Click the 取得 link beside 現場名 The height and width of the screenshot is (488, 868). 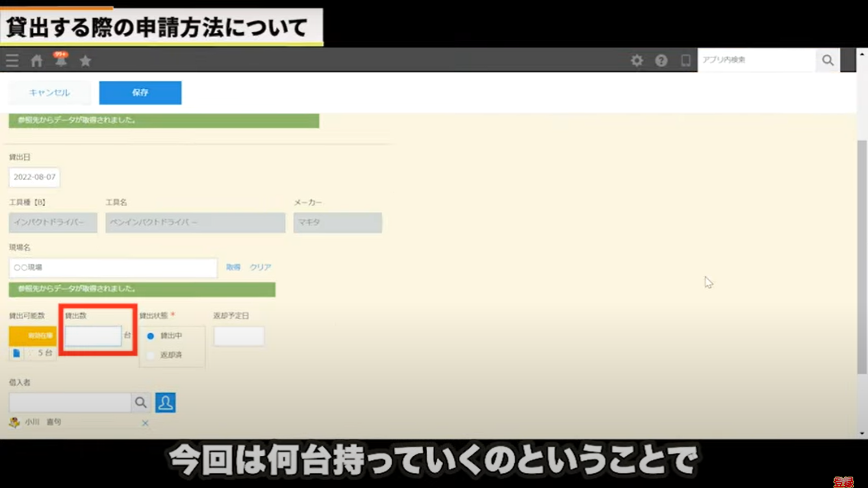(x=232, y=267)
